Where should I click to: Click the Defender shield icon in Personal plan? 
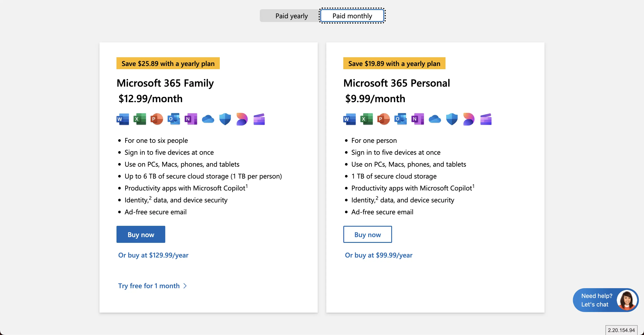click(x=452, y=119)
